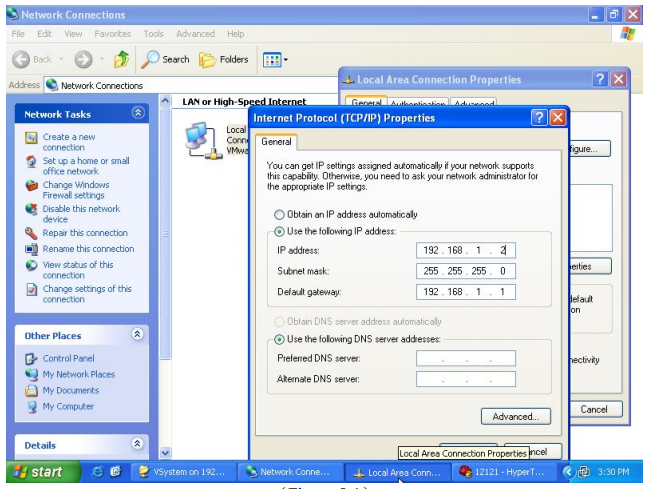
Task: Select the General tab in TCP/IP Properties
Action: [x=276, y=142]
